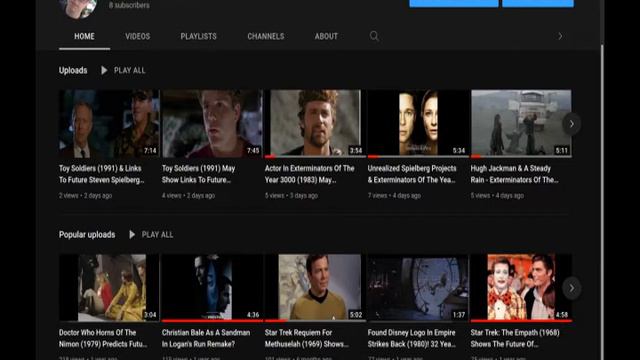Open the About tab
This screenshot has width=640, height=360.
(326, 36)
